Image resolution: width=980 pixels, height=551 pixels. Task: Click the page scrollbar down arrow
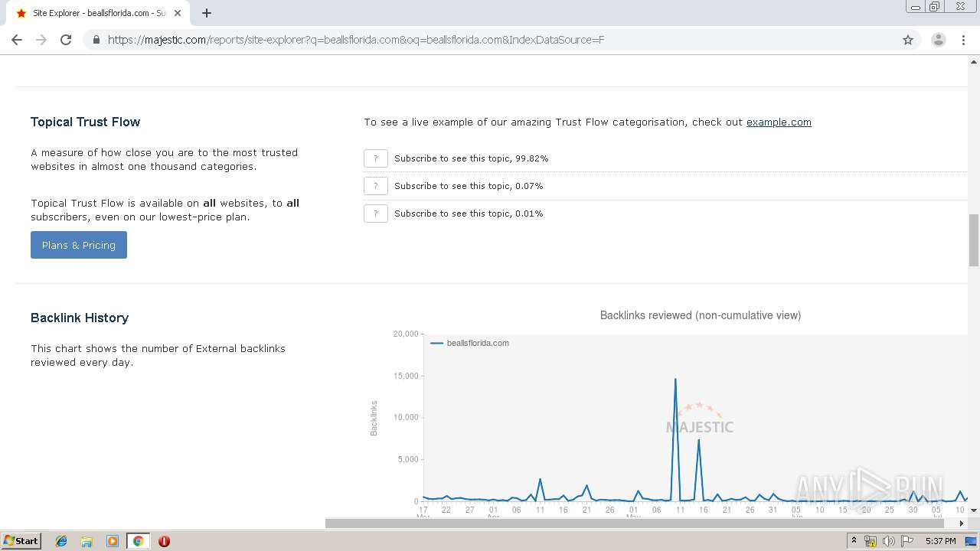(974, 510)
